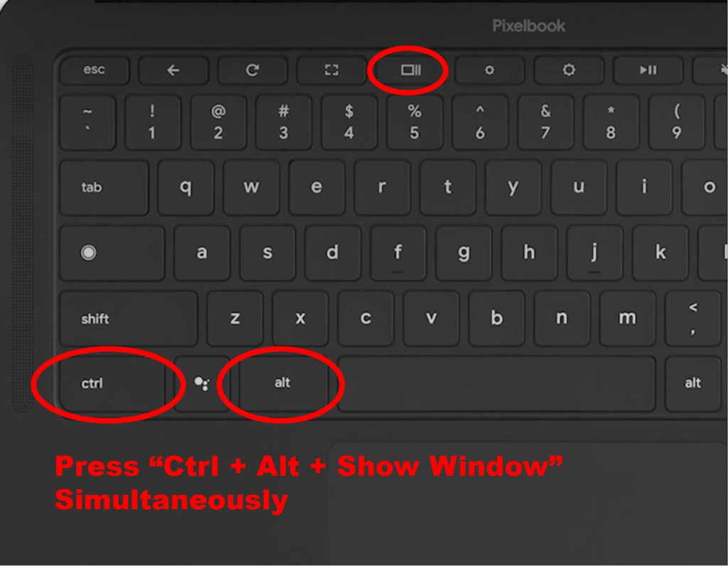Click the esc key
Viewport: 728px width, 566px height.
(95, 70)
